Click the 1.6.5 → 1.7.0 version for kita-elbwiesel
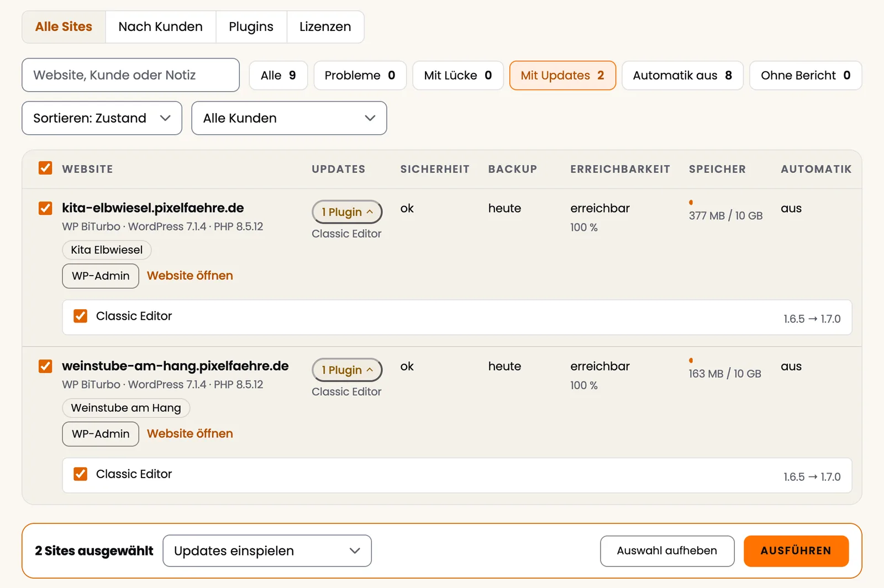This screenshot has width=884, height=588. 812,319
